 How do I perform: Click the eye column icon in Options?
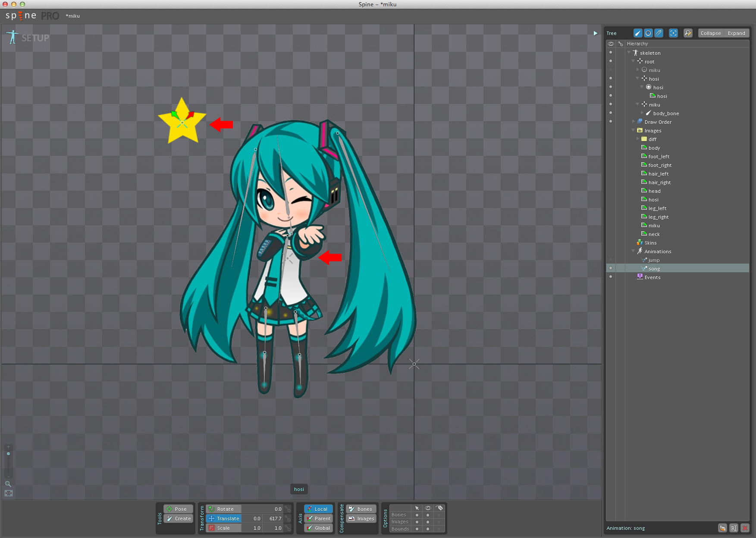coord(428,508)
